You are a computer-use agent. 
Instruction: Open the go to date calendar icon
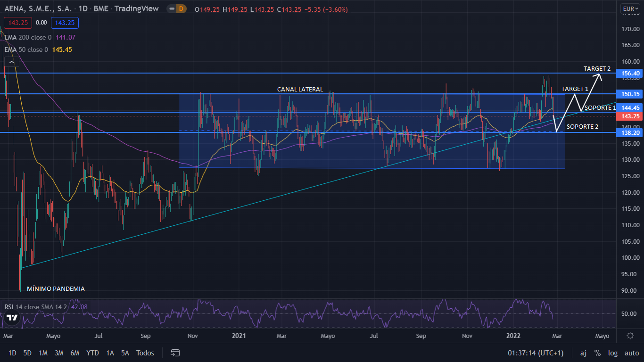(x=175, y=353)
